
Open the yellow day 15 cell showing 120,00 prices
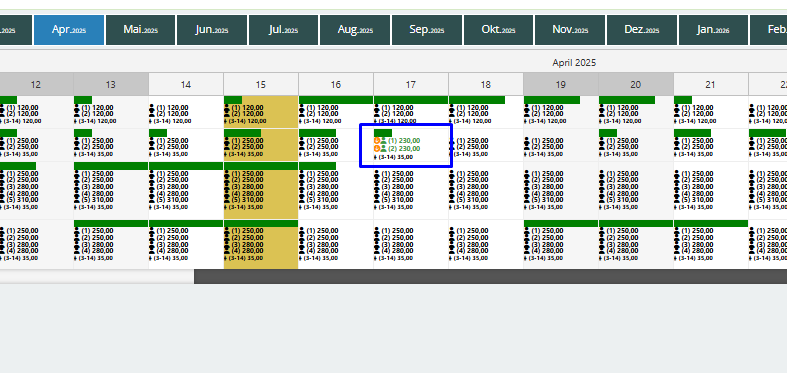[x=260, y=112]
